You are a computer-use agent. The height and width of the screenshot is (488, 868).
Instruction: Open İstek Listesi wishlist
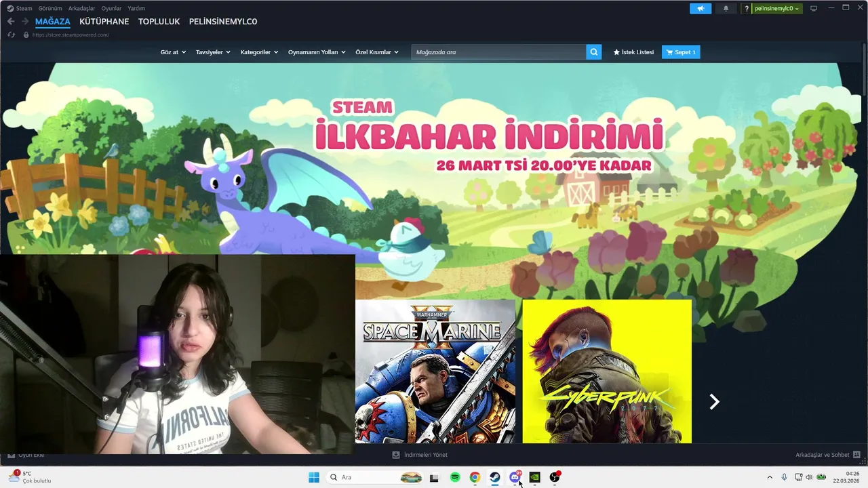(633, 52)
